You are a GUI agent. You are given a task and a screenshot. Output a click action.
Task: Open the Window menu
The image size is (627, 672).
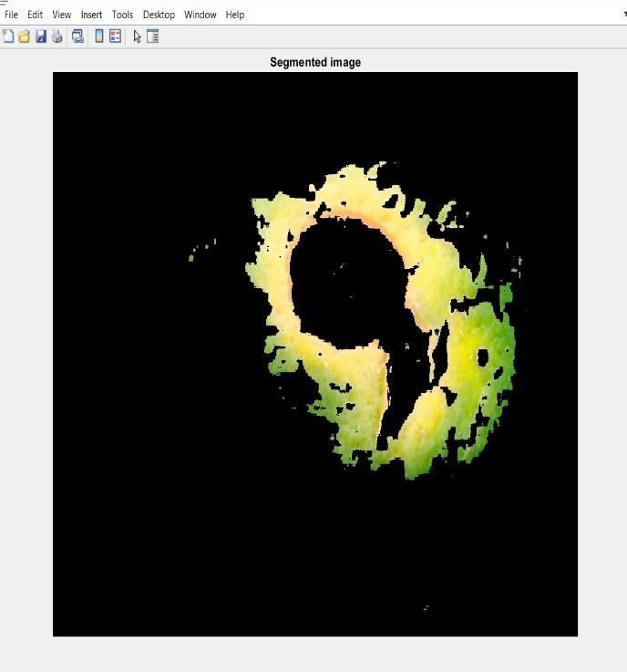[x=200, y=15]
